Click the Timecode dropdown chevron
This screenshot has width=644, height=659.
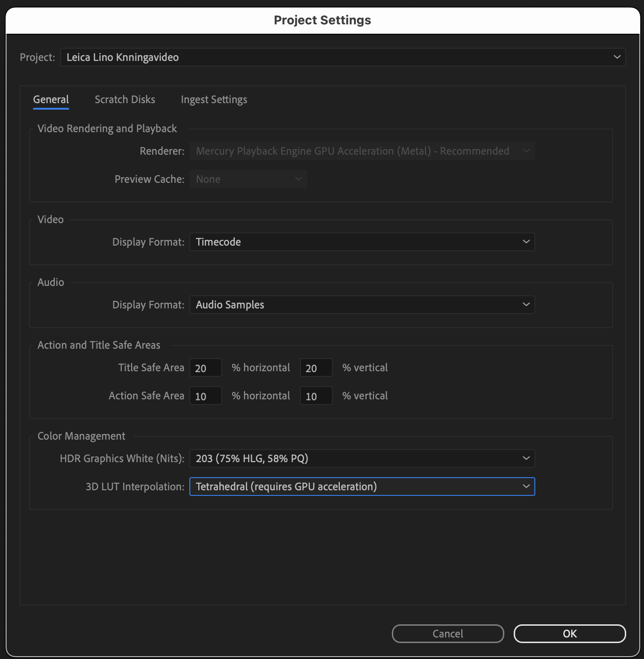[x=525, y=242]
